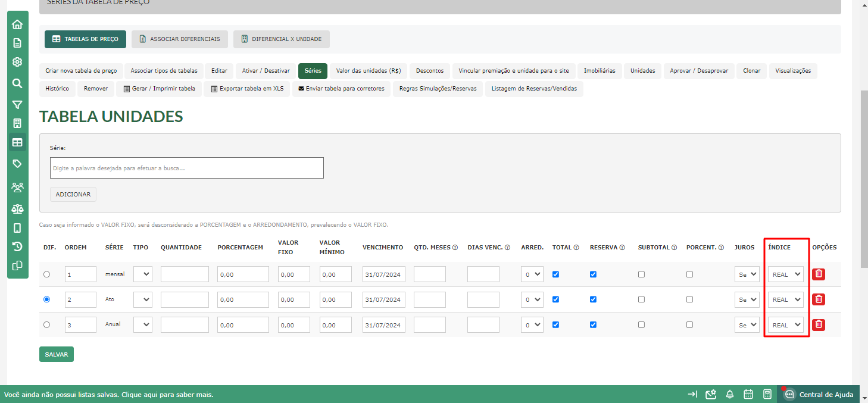
Task: Uncheck RESERVA for the Ato row
Action: coord(594,299)
